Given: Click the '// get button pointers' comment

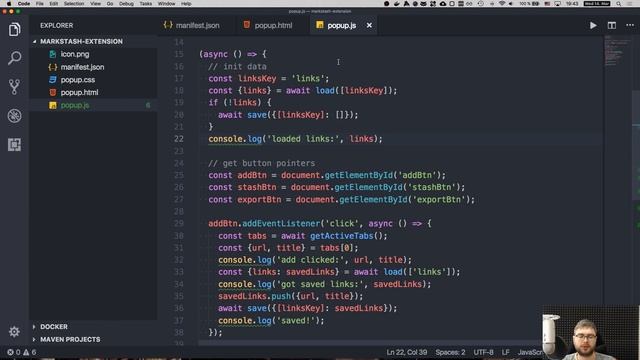Looking at the screenshot, I should pos(262,163).
